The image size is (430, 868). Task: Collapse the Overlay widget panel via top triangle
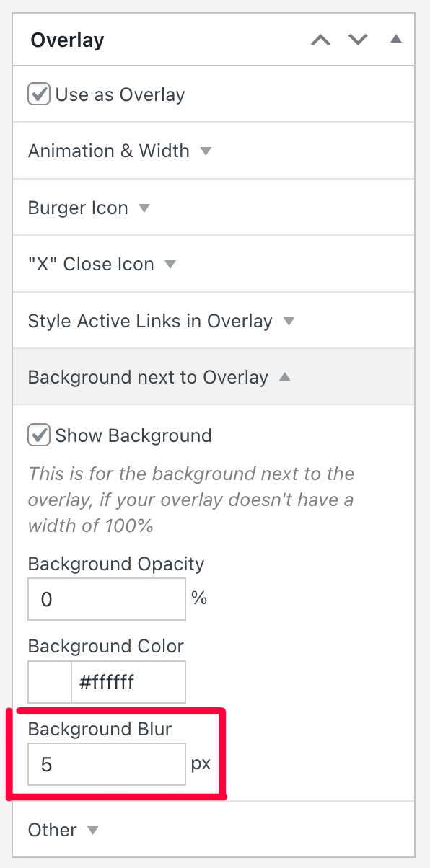pyautogui.click(x=395, y=40)
